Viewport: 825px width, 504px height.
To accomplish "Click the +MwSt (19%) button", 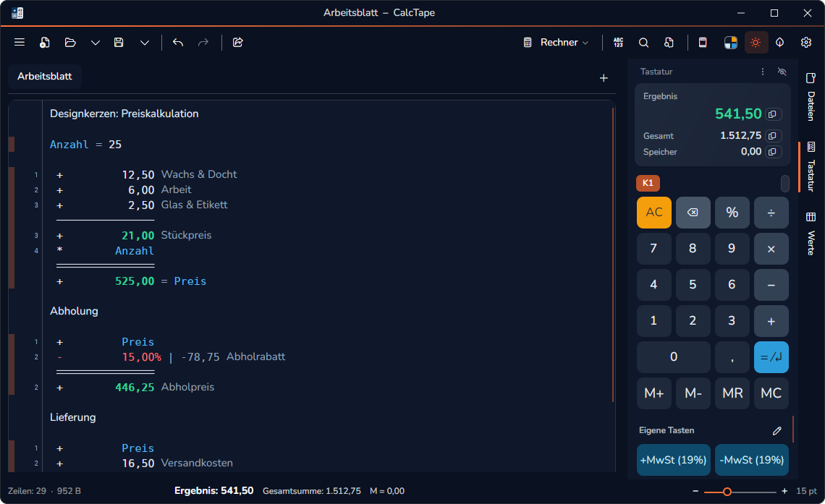I will coord(674,460).
